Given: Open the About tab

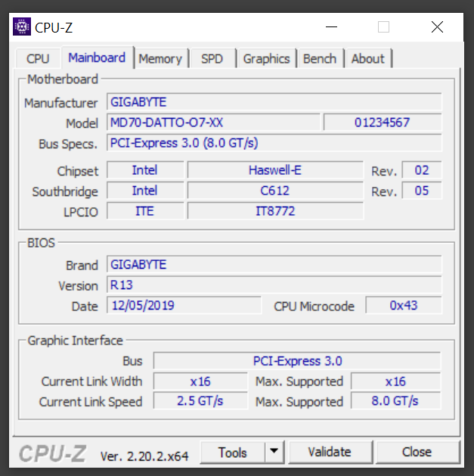Looking at the screenshot, I should [x=368, y=58].
